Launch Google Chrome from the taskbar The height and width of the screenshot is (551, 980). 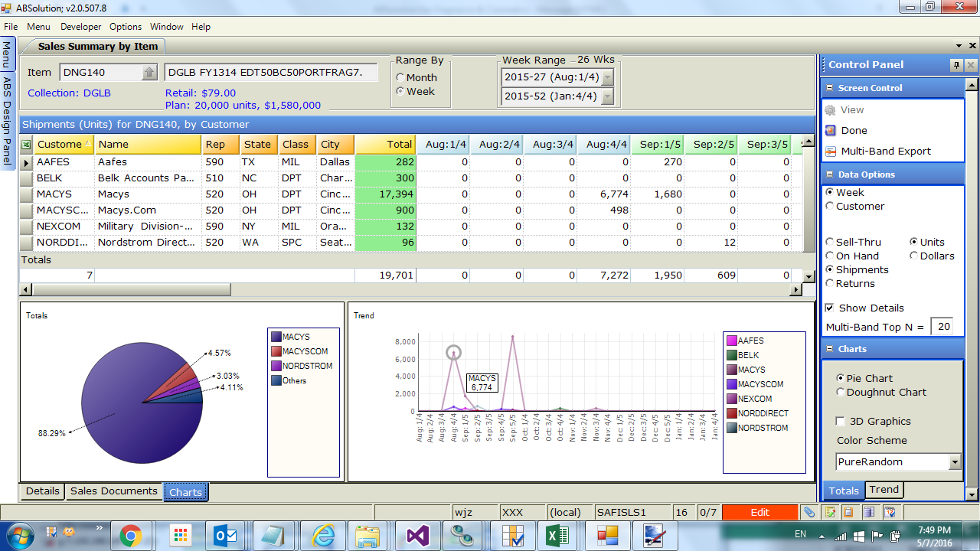[x=130, y=536]
